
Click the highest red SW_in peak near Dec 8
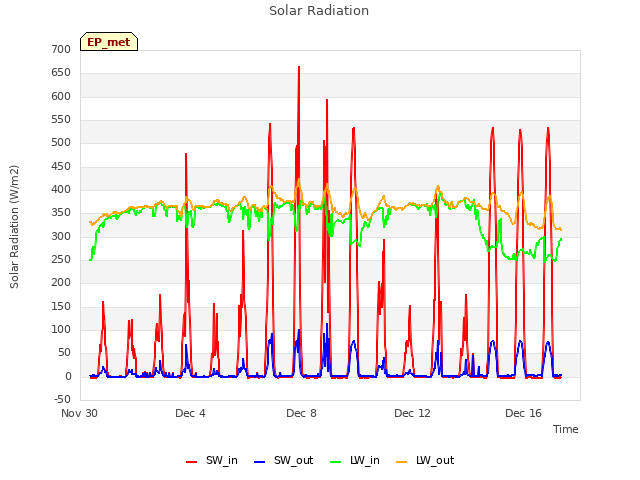(x=299, y=68)
